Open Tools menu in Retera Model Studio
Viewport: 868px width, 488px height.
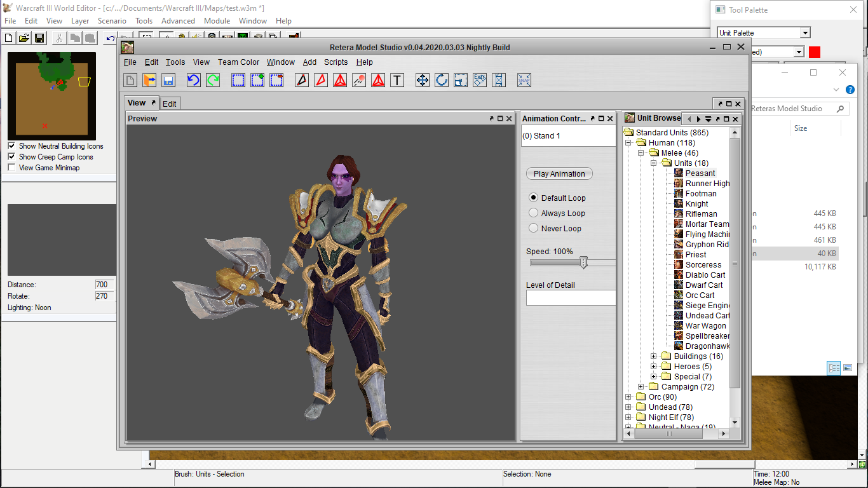[175, 62]
